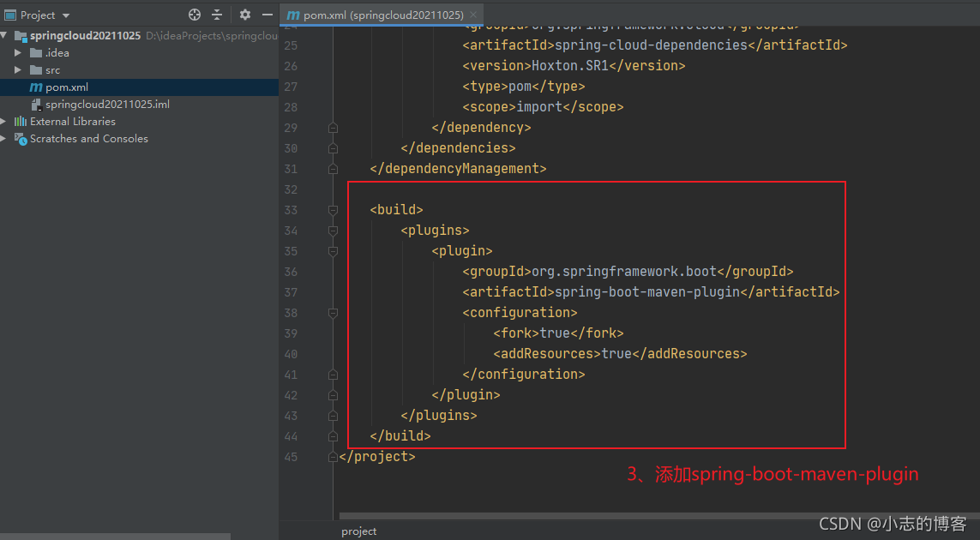This screenshot has height=540, width=980.
Task: Click 'project' breadcrumb at editor bottom
Action: 358,531
